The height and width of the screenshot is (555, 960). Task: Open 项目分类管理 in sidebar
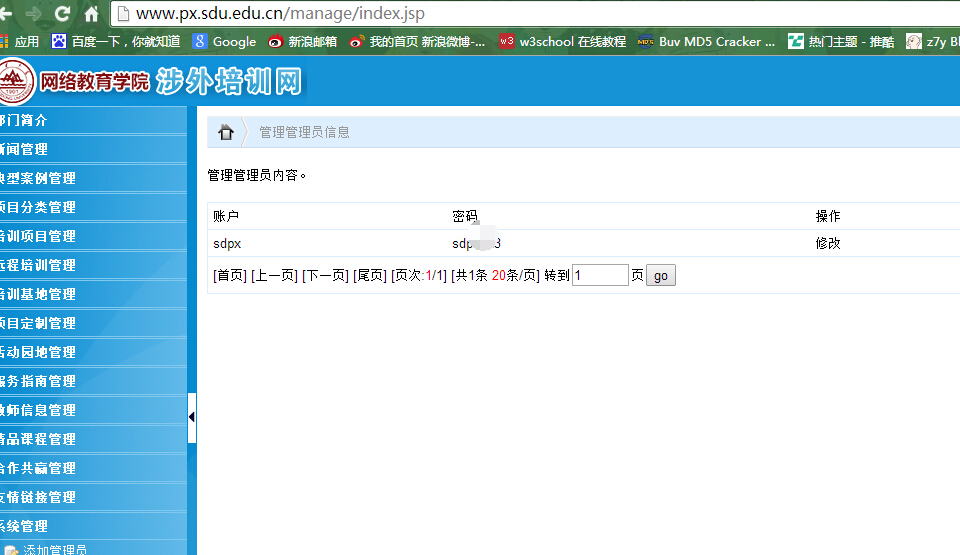click(93, 207)
